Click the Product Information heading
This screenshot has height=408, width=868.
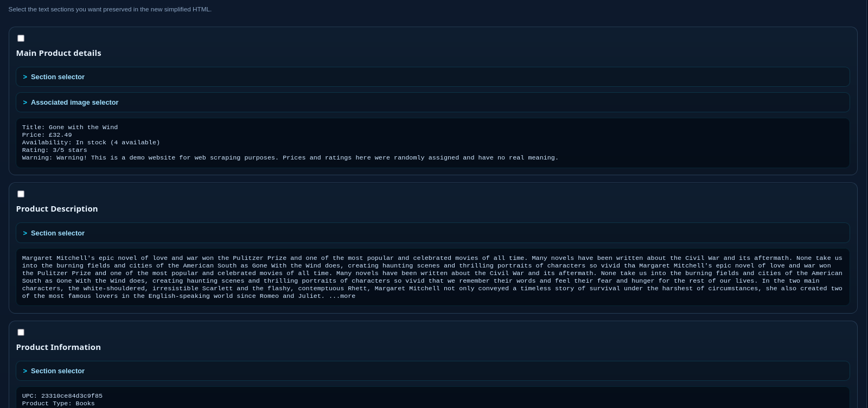click(x=59, y=347)
